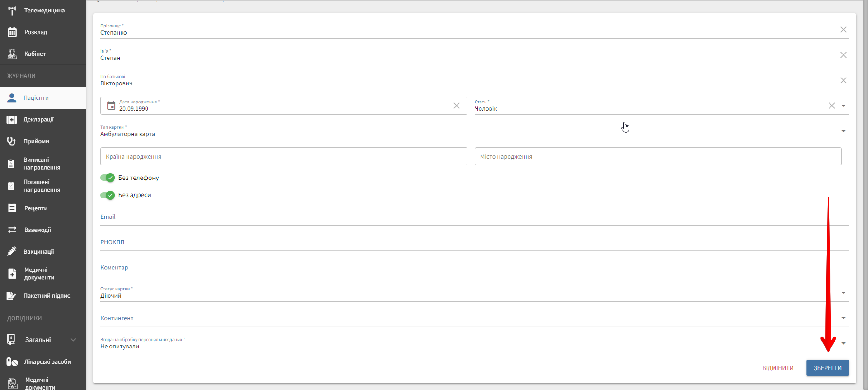The image size is (868, 390).
Task: Toggle the Без телефону switch
Action: coord(108,177)
